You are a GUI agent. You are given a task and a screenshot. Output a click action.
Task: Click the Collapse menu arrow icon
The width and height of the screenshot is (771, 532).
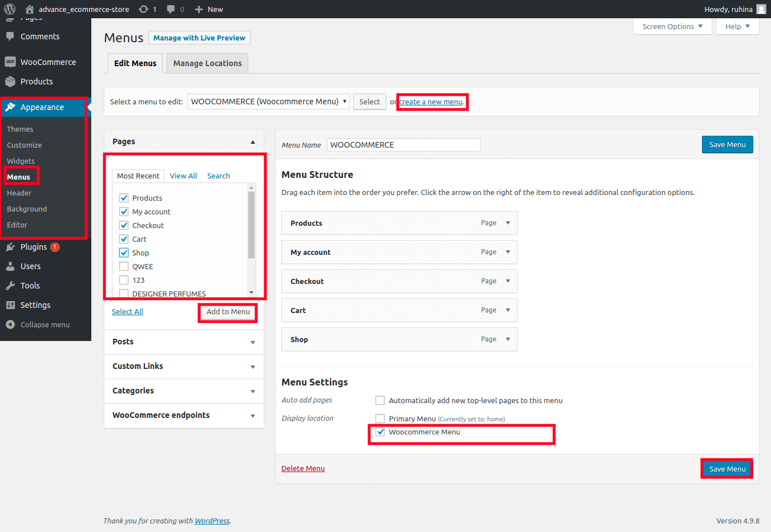[x=10, y=324]
